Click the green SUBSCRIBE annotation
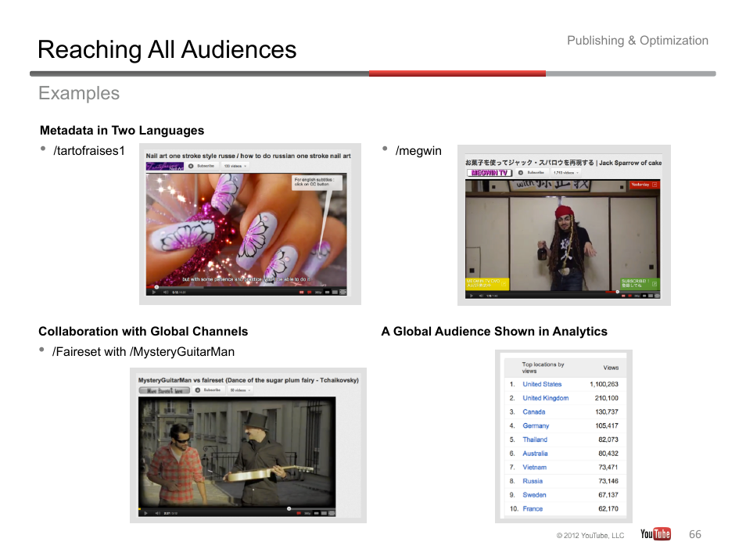This screenshot has width=746, height=560. (640, 284)
